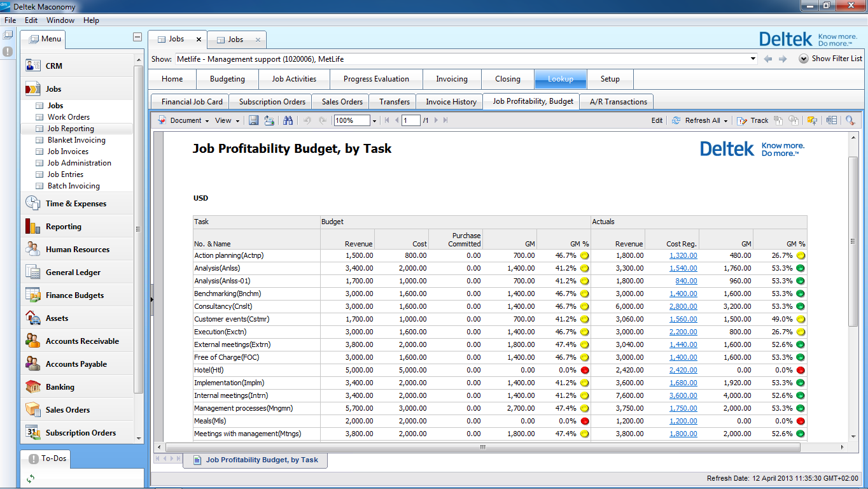Open Find with the binoculars icon
The height and width of the screenshot is (489, 868).
tap(288, 120)
